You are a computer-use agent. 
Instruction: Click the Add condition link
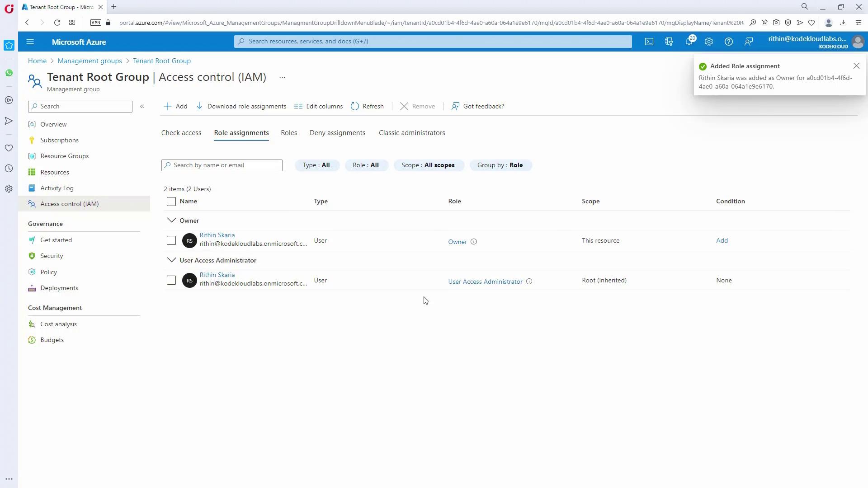pos(722,240)
